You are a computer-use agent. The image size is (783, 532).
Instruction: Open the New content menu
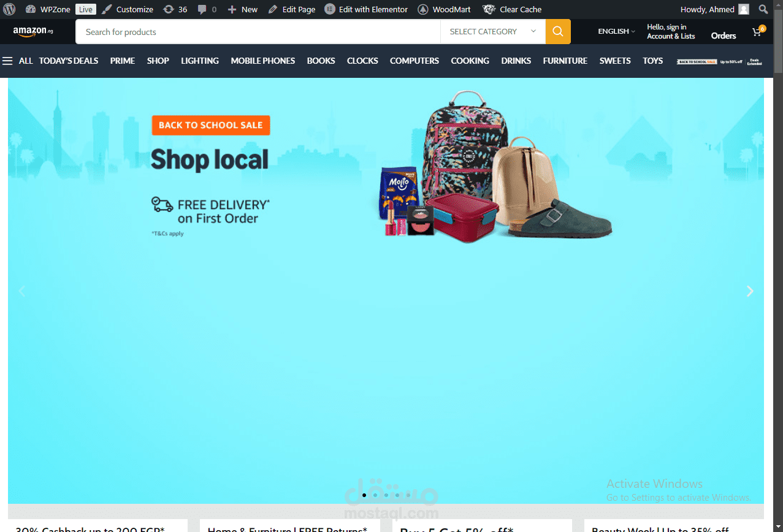243,9
